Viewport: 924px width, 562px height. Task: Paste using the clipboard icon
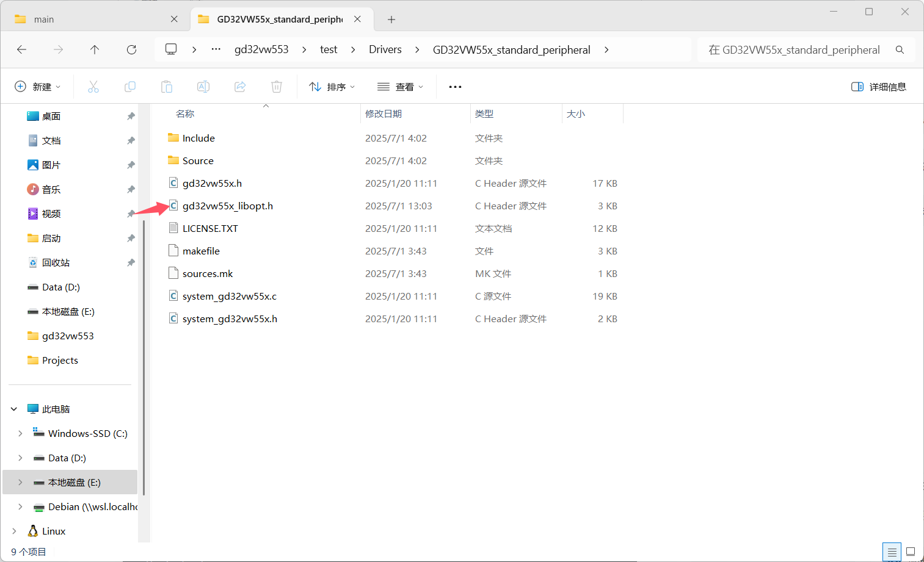166,86
